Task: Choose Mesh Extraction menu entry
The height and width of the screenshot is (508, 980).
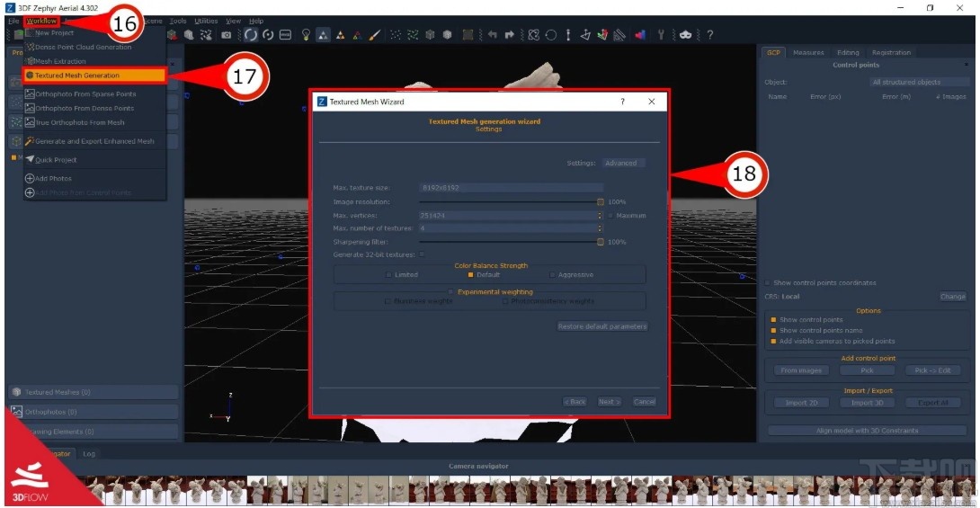Action: (95, 61)
